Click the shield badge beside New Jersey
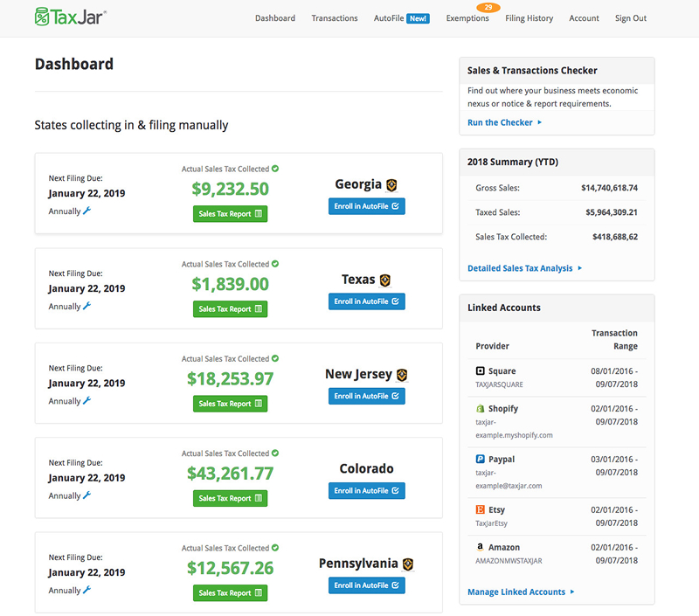The image size is (699, 616). pos(400,374)
